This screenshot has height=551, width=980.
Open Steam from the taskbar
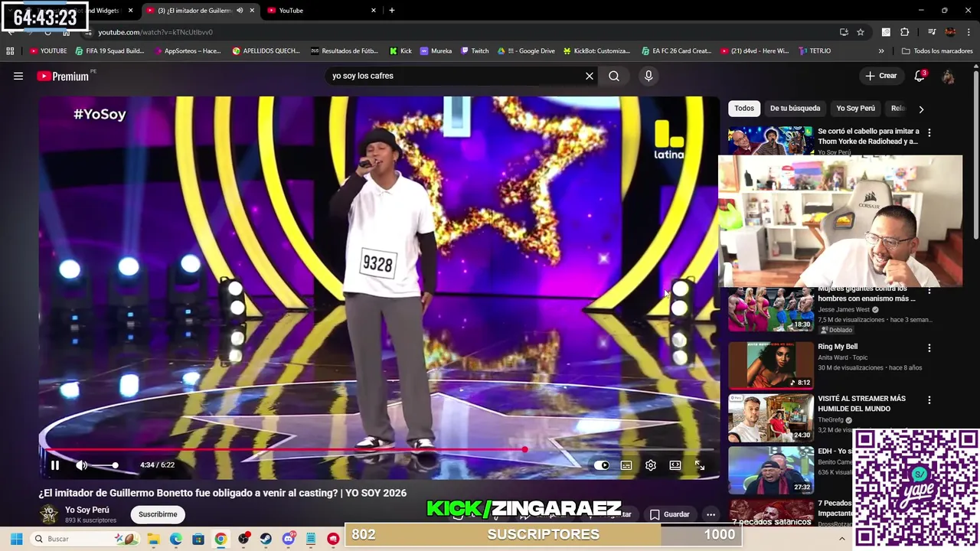click(x=266, y=539)
